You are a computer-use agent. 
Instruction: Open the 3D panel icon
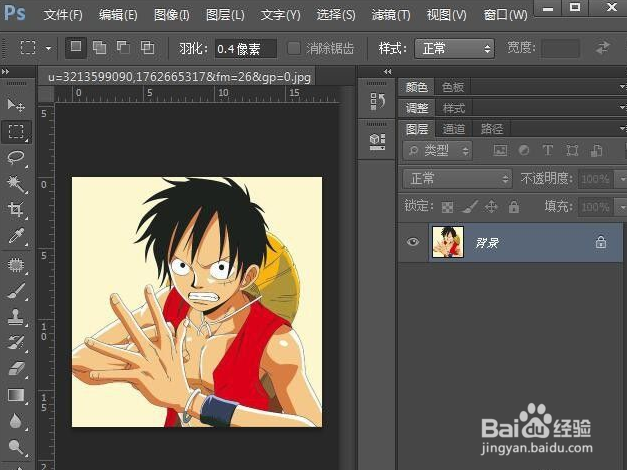(x=377, y=142)
